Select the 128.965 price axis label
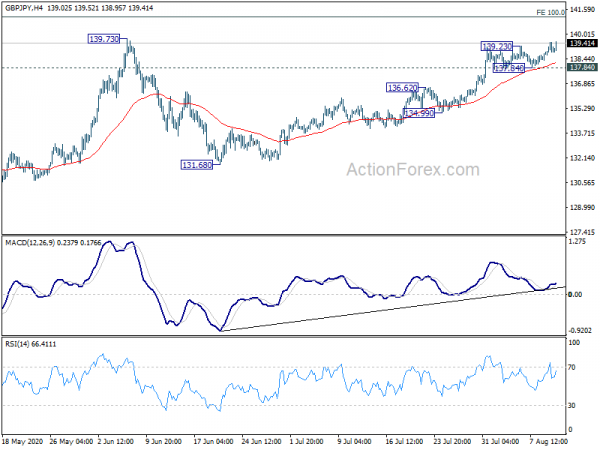 [x=582, y=207]
